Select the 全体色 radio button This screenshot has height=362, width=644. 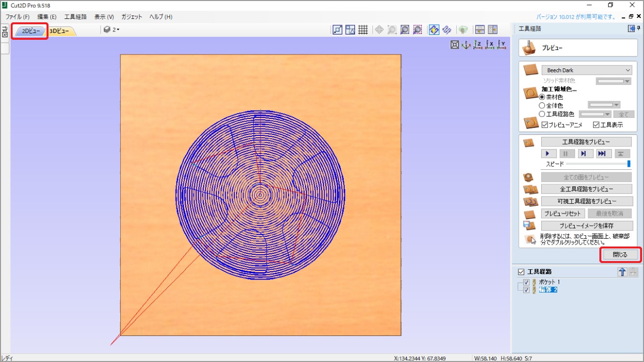click(543, 105)
